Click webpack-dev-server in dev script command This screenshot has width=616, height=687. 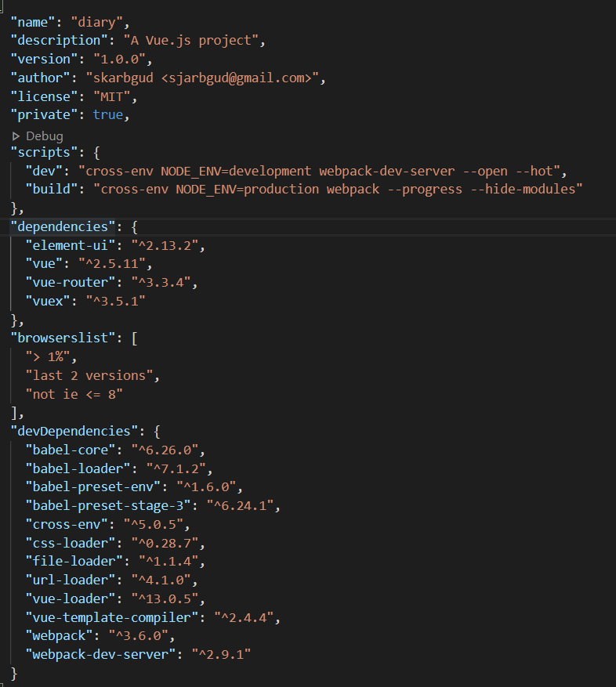387,171
